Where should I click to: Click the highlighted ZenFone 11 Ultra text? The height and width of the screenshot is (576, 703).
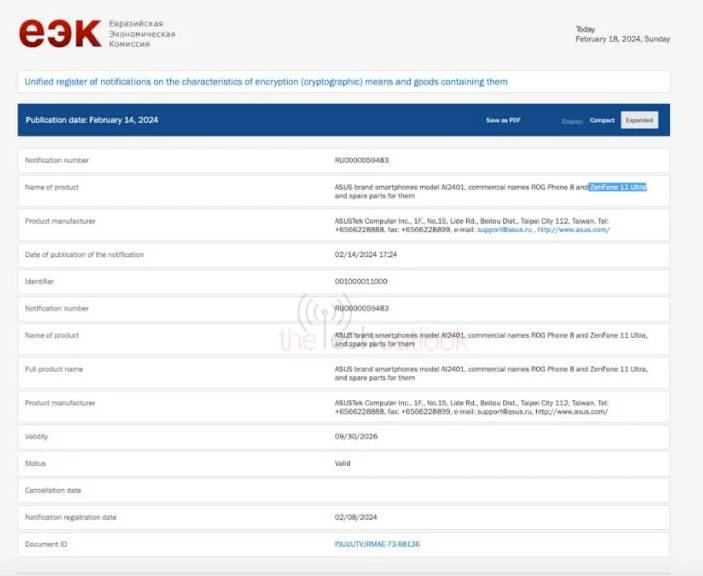(x=618, y=187)
